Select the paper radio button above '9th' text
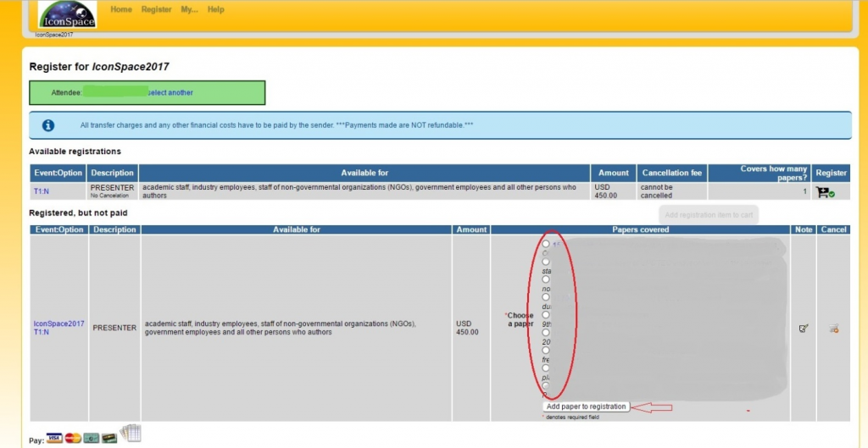The height and width of the screenshot is (448, 868). [547, 315]
